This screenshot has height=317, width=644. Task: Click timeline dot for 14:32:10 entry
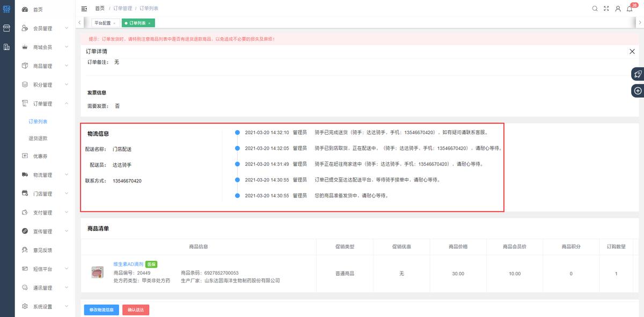(x=237, y=132)
